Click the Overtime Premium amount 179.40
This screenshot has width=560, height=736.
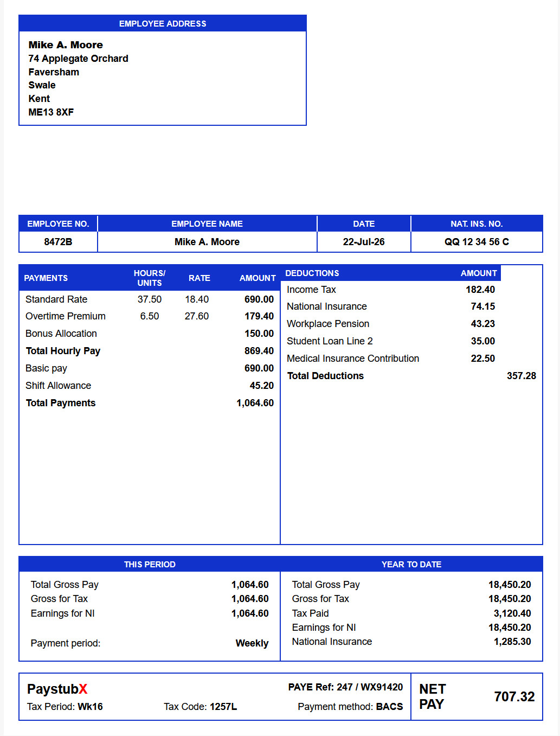259,316
